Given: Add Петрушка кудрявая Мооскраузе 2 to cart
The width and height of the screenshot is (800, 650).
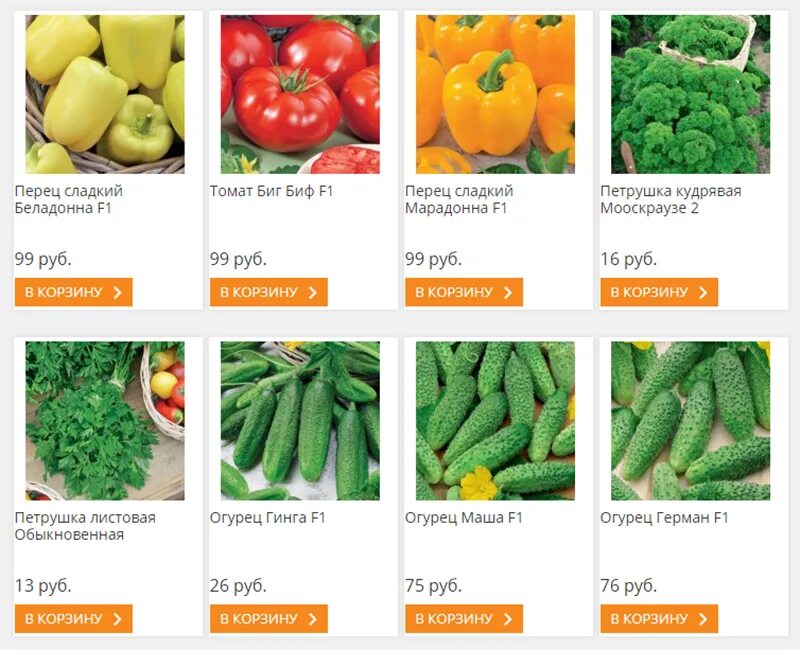Looking at the screenshot, I should click(x=659, y=292).
